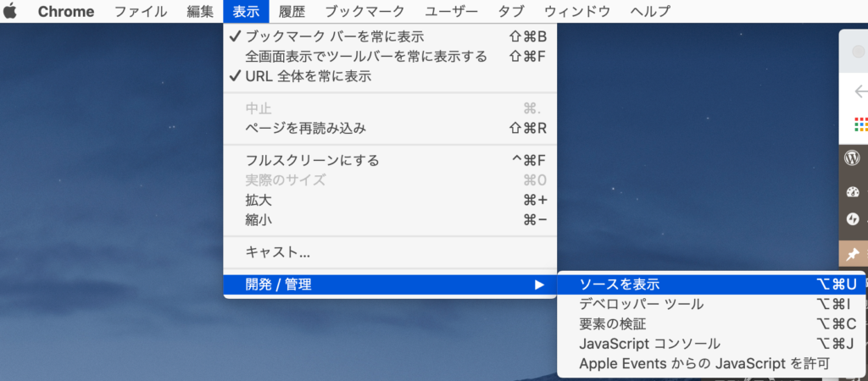Open the ブックマーク menu
The height and width of the screenshot is (381, 868).
tap(364, 11)
